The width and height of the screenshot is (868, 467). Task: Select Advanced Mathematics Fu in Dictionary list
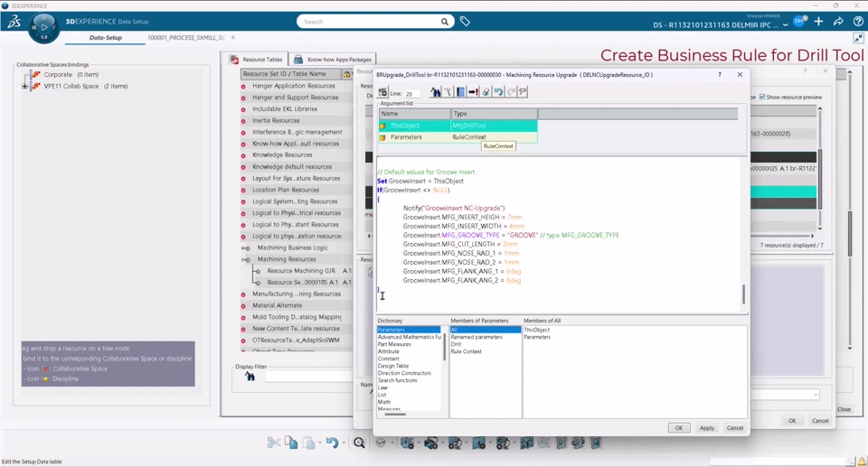coord(410,337)
